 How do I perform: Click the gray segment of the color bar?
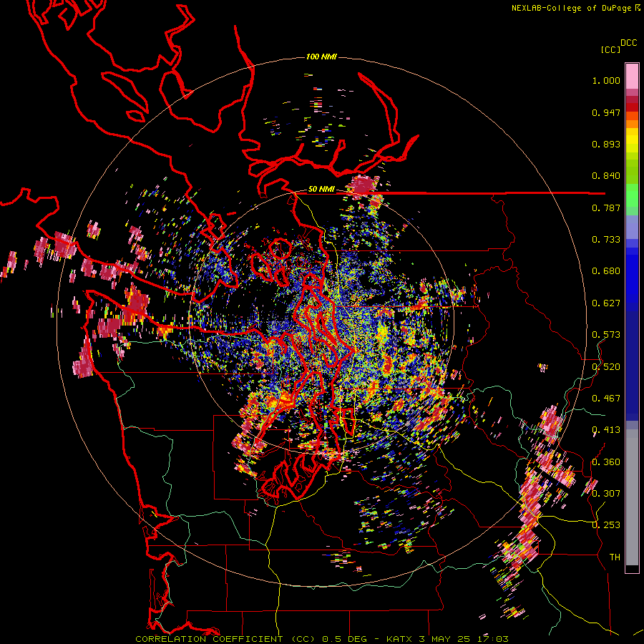632,497
